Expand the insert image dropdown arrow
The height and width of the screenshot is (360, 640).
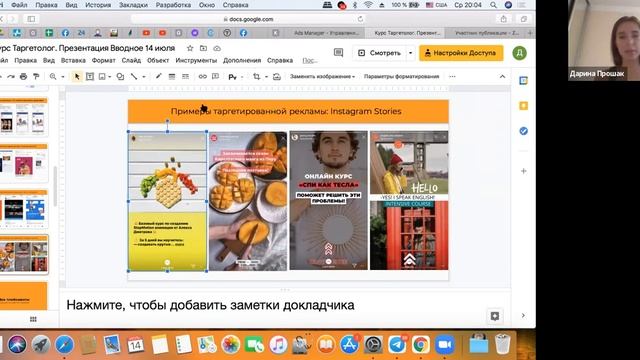coord(110,76)
